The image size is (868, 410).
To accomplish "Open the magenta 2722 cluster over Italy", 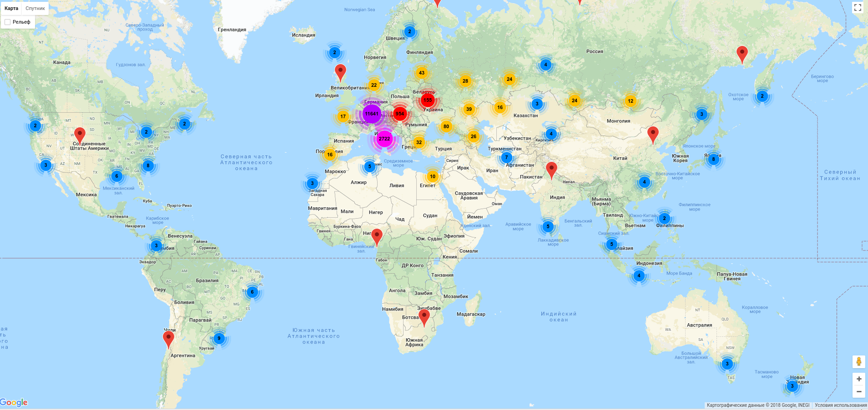I will (384, 139).
